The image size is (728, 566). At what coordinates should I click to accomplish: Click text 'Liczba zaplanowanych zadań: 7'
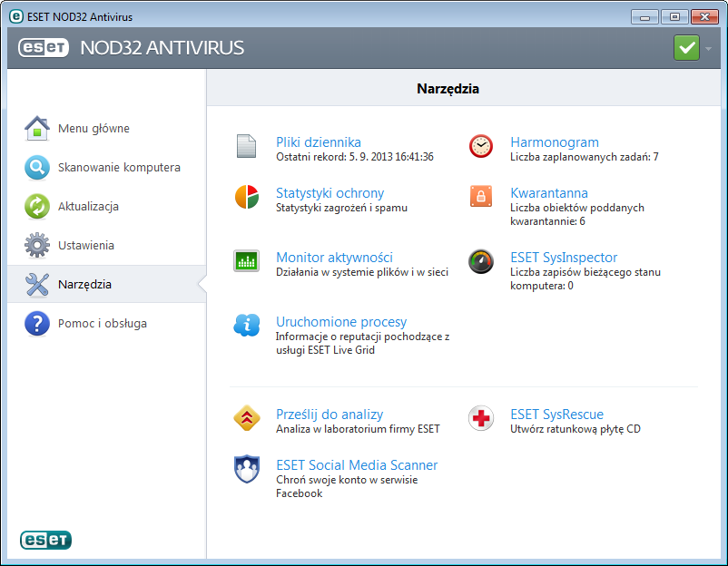pyautogui.click(x=584, y=157)
